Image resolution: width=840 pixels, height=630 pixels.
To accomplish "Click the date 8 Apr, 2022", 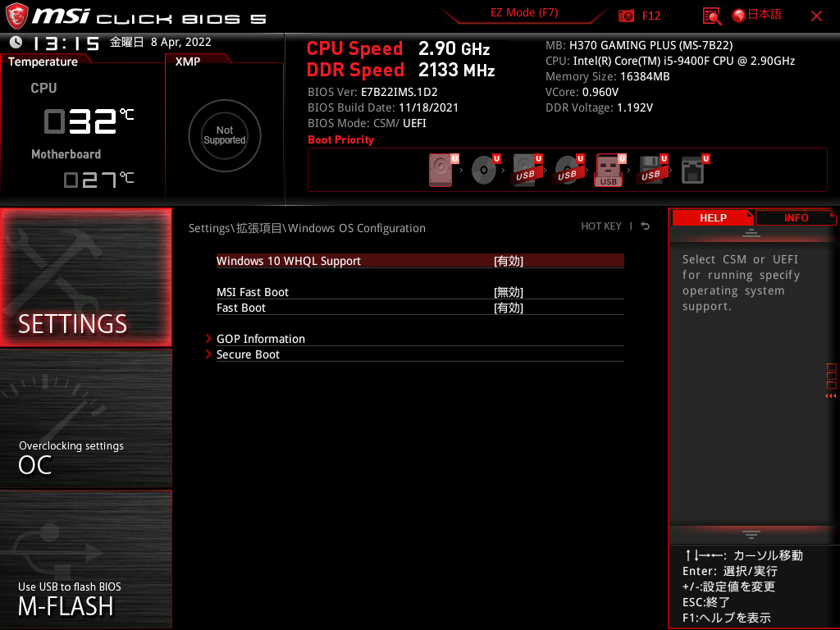I will click(181, 42).
